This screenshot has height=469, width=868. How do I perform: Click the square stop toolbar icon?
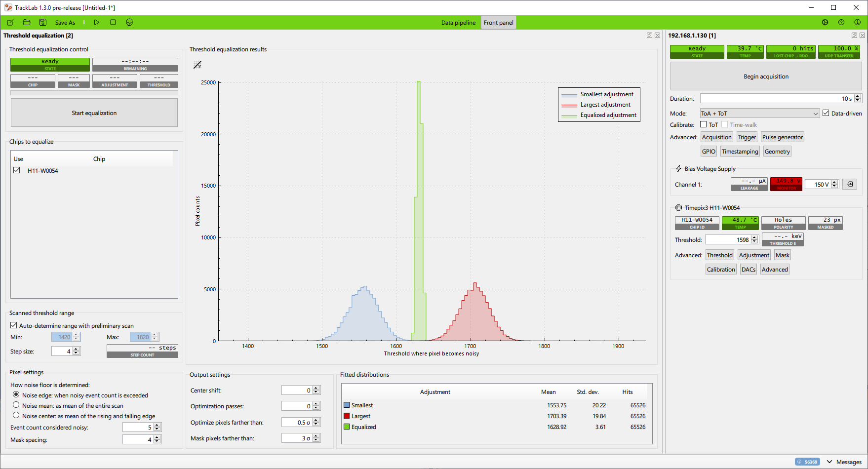[x=113, y=23]
